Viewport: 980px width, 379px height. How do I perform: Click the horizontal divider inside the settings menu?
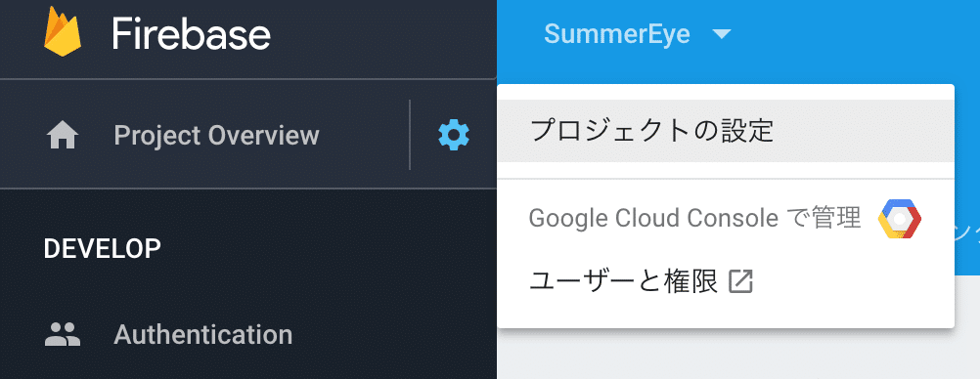726,179
